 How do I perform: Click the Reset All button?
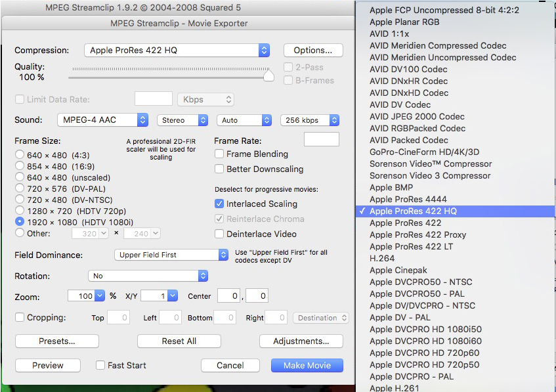coord(179,341)
